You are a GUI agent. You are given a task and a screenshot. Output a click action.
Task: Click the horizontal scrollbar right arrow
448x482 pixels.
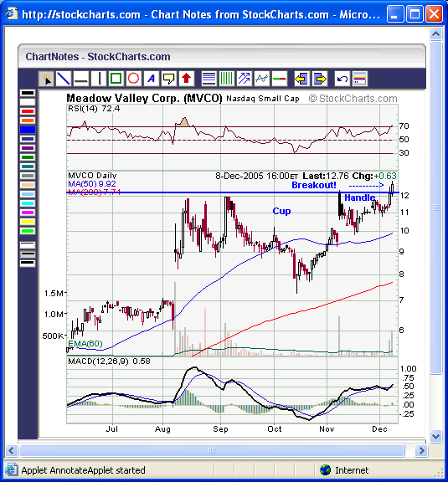pos(421,451)
